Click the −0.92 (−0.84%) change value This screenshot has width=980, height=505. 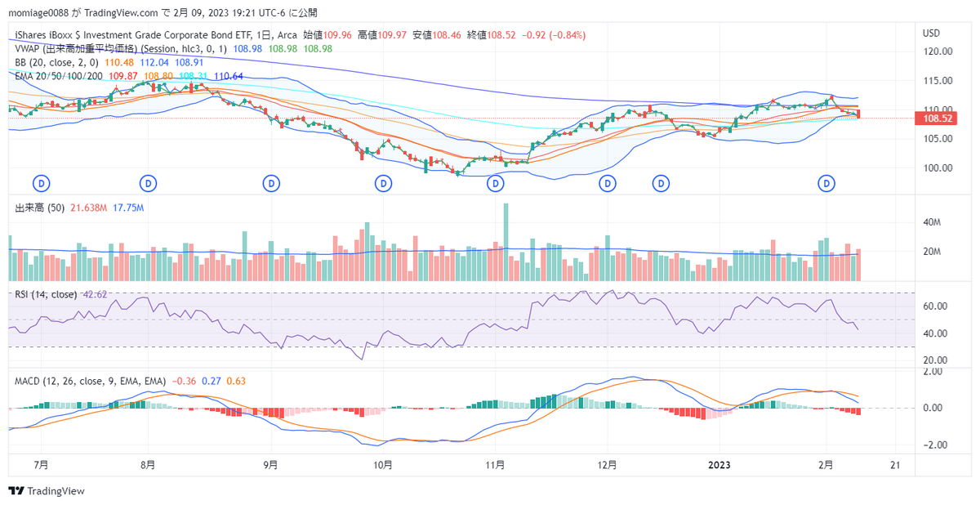point(553,35)
